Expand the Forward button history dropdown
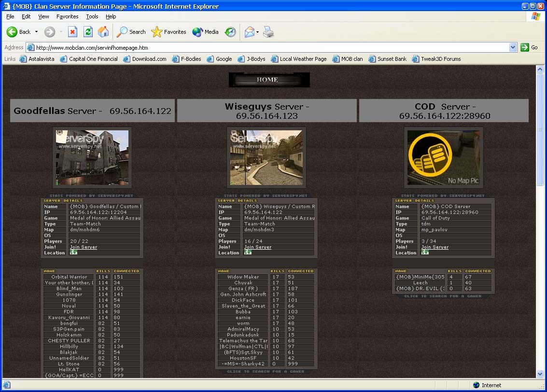 point(61,32)
